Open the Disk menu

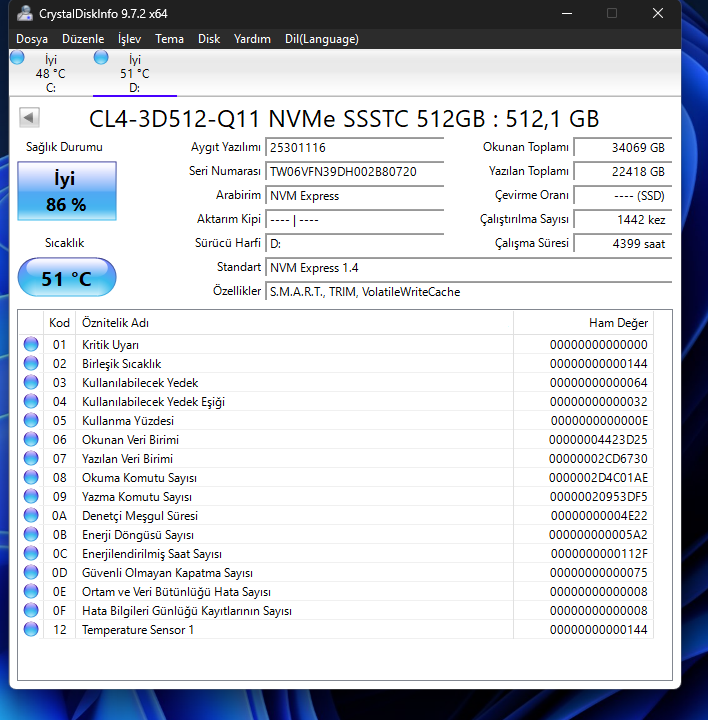click(209, 39)
